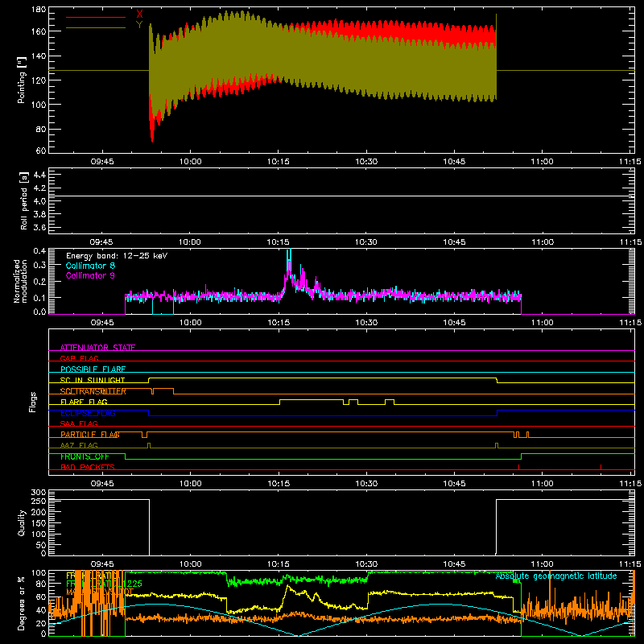
Task: Click the 10:45 label under Flags plot
Action: [454, 484]
